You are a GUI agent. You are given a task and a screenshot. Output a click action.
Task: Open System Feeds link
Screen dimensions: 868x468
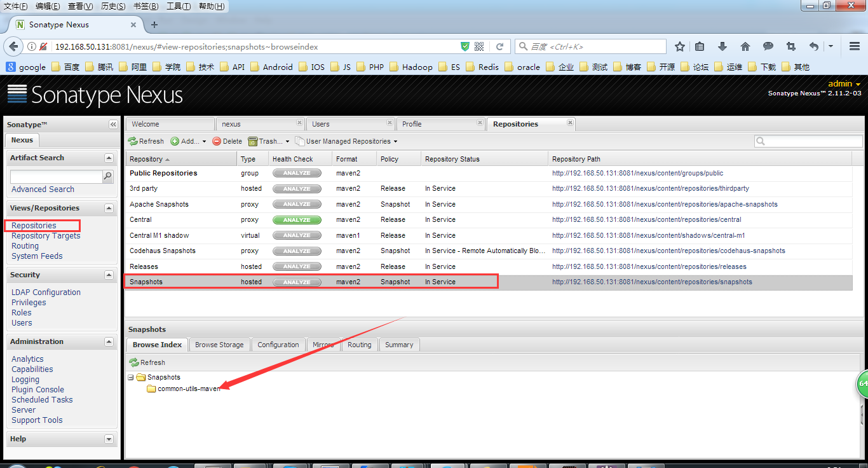click(37, 256)
